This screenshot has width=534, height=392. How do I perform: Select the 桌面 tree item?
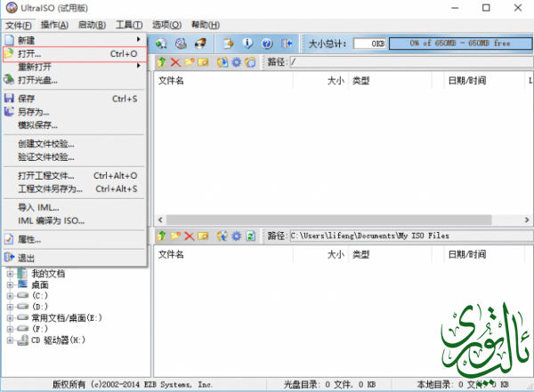pyautogui.click(x=40, y=284)
